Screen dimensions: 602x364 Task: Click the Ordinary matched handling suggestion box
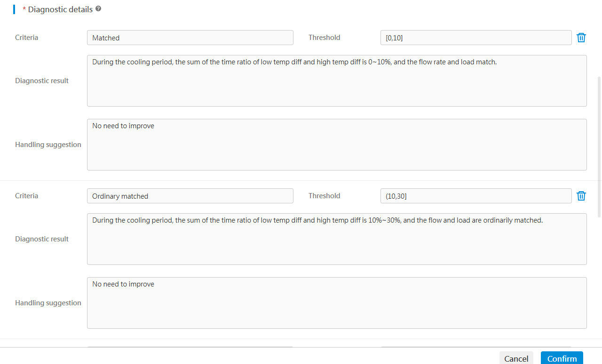click(x=337, y=303)
